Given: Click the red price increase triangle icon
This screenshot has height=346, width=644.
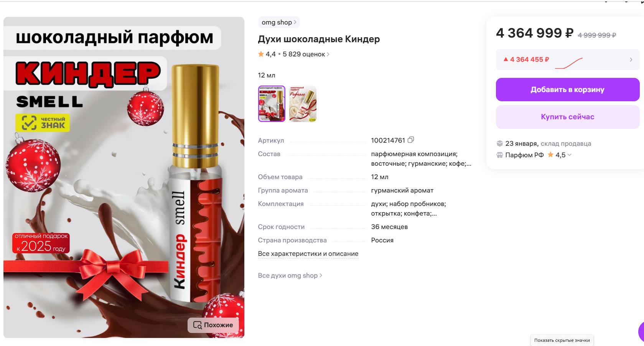Looking at the screenshot, I should tap(506, 59).
